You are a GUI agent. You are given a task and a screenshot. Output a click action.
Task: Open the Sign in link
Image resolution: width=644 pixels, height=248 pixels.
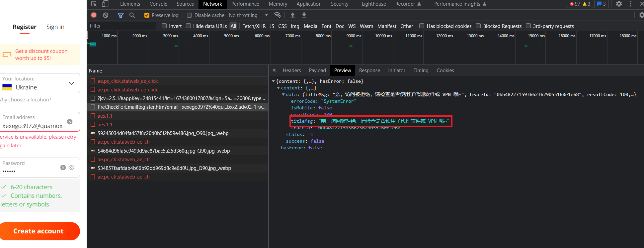point(55,27)
